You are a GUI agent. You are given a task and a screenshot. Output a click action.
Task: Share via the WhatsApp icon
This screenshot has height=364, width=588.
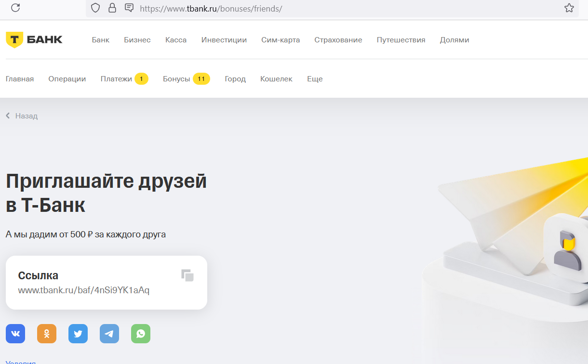(x=141, y=334)
